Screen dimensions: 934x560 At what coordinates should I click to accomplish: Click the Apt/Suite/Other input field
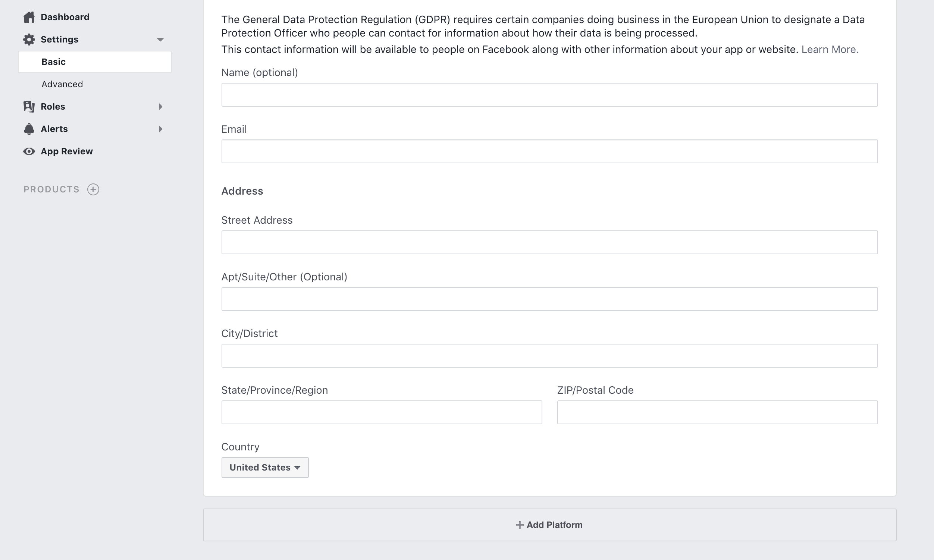tap(549, 299)
